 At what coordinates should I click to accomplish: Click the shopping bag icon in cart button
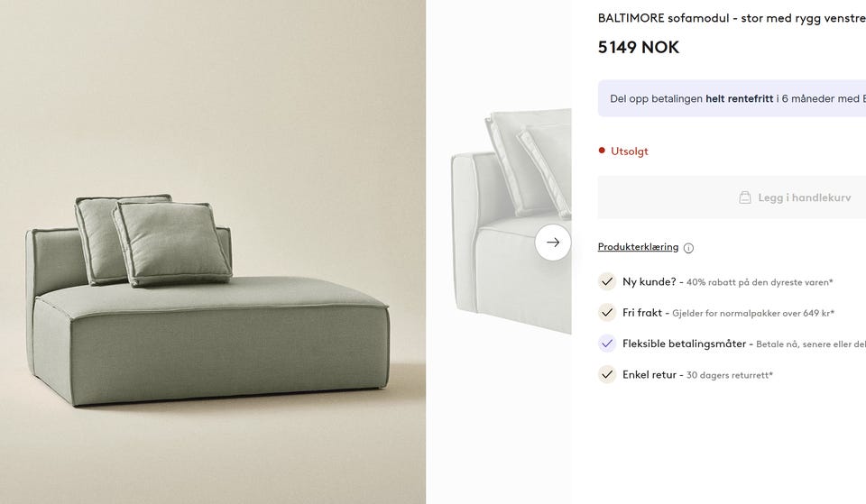[745, 197]
